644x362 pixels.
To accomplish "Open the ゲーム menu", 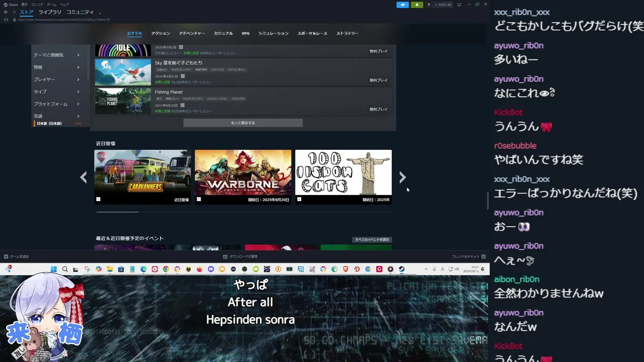I will 52,5.
